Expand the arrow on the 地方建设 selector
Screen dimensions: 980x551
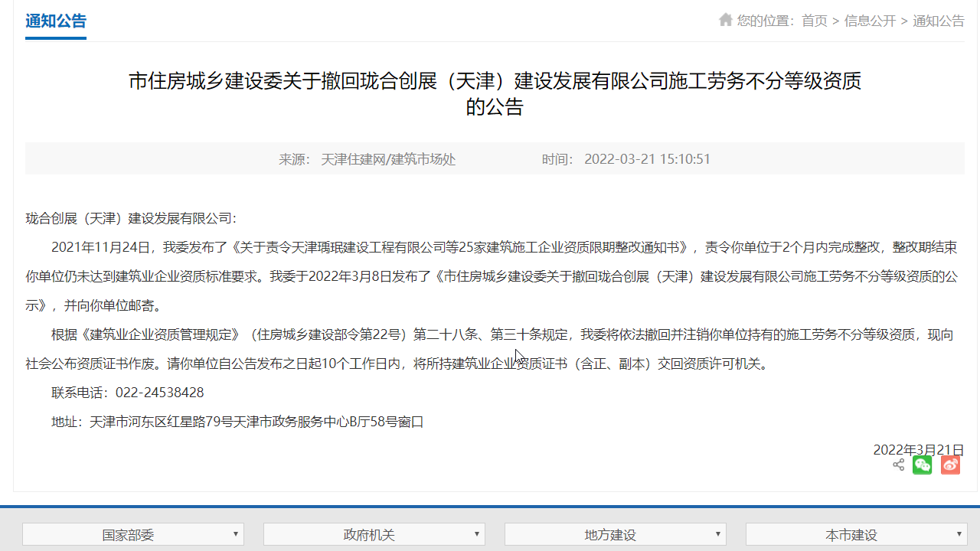point(717,534)
